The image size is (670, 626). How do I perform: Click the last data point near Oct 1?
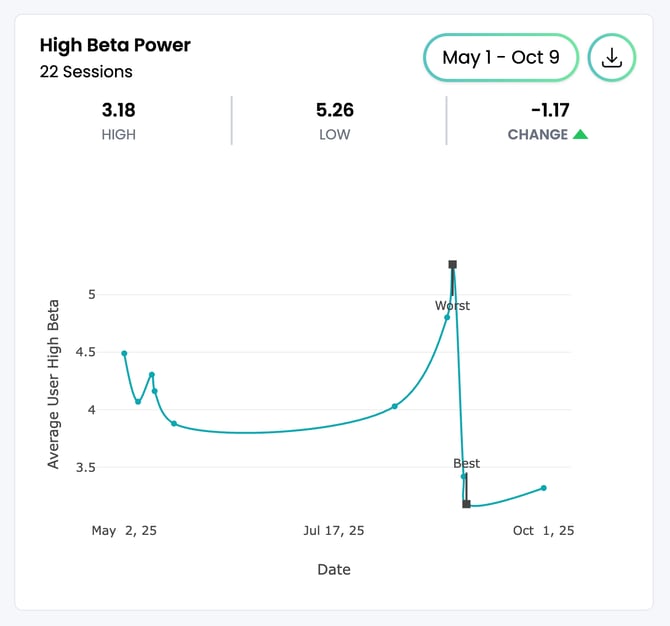coord(543,488)
